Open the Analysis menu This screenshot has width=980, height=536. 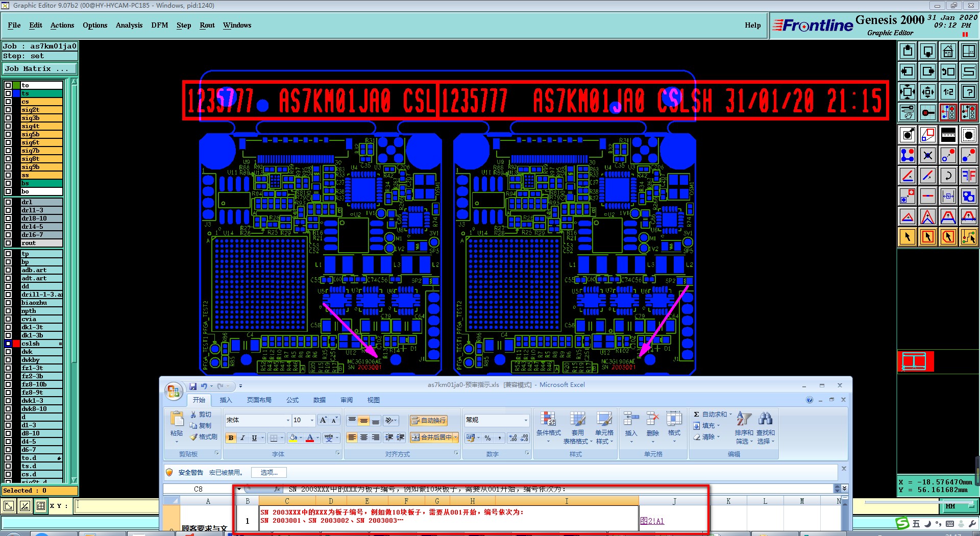pyautogui.click(x=129, y=25)
